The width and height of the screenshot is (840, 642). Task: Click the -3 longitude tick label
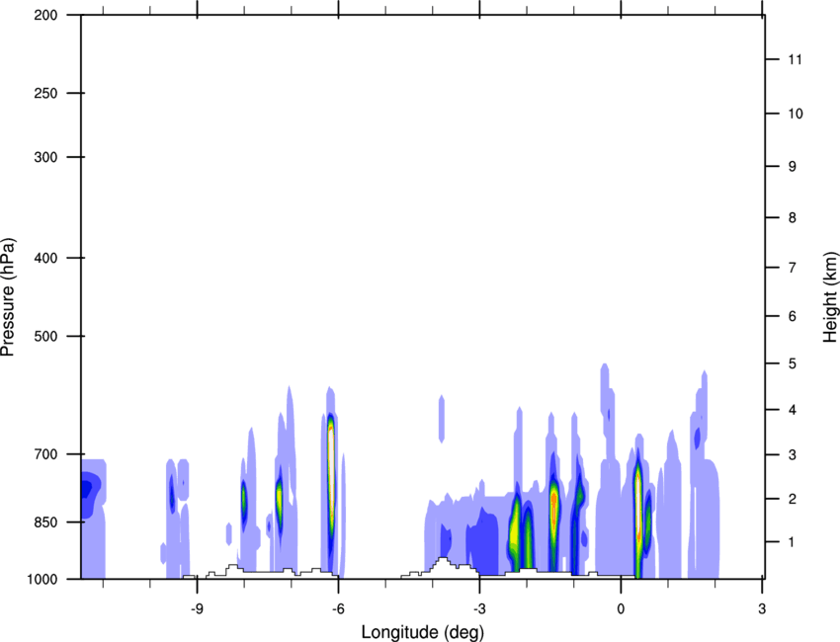pos(479,608)
